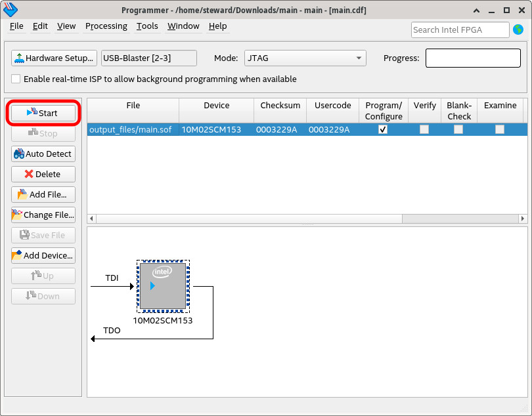Open Hardware Setup dialog

pos(54,58)
